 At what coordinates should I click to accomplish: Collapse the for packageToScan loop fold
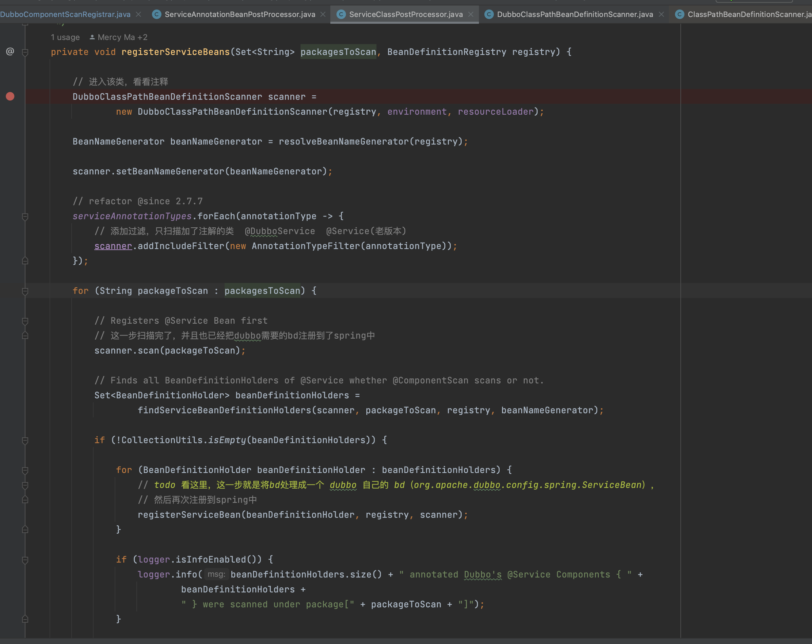point(25,291)
